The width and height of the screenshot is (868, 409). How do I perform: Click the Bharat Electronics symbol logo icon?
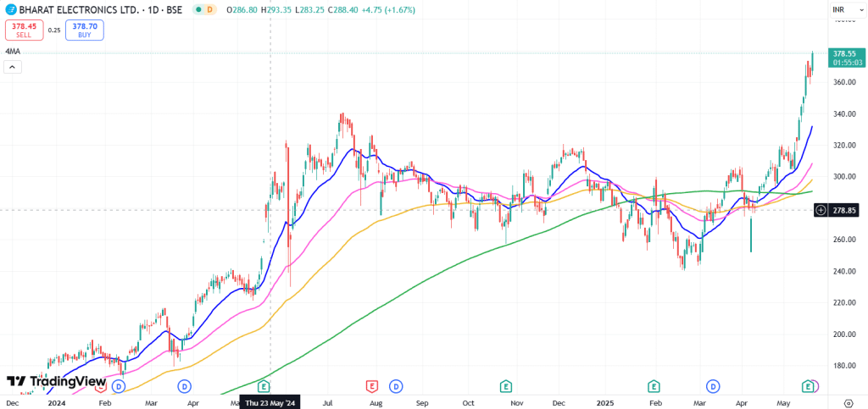pos(10,10)
